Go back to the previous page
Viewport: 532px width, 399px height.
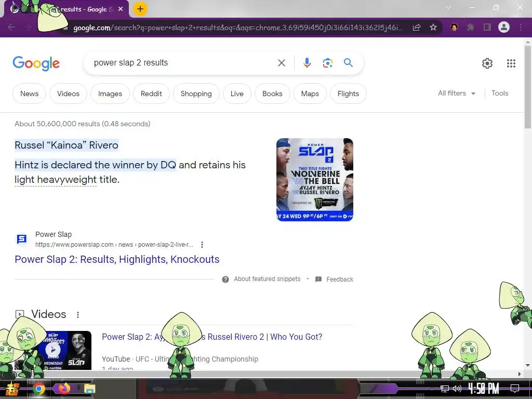pyautogui.click(x=11, y=27)
